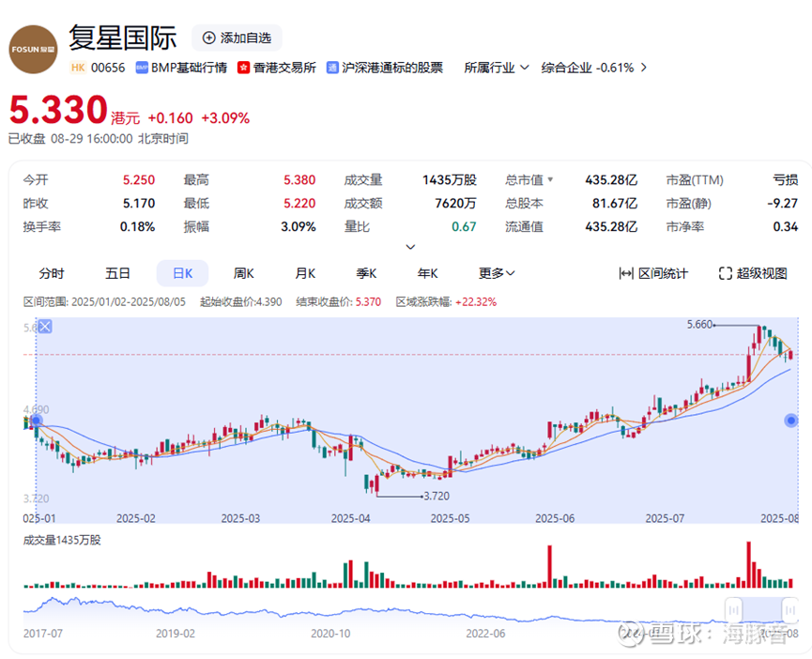The width and height of the screenshot is (812, 659).
Task: Click the tallest June volume bar
Action: pos(549,566)
